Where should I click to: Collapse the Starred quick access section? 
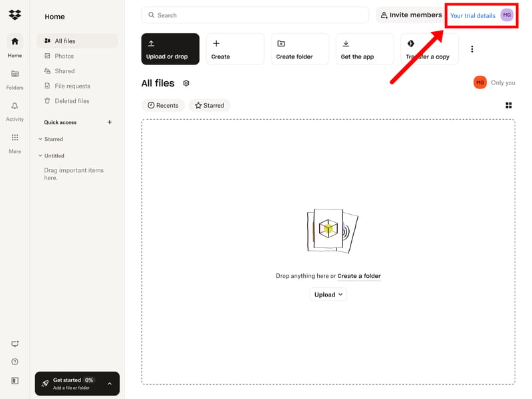point(40,139)
